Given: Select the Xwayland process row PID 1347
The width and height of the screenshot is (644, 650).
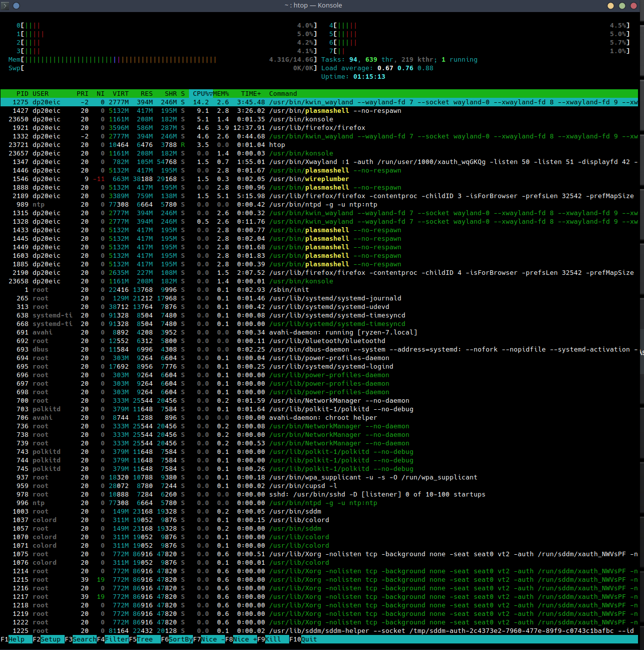Looking at the screenshot, I should pos(319,162).
